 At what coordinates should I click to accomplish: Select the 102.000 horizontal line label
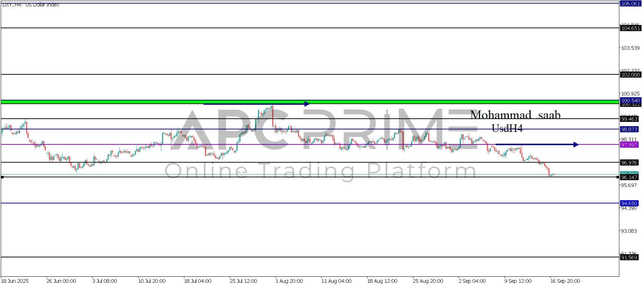tap(630, 75)
